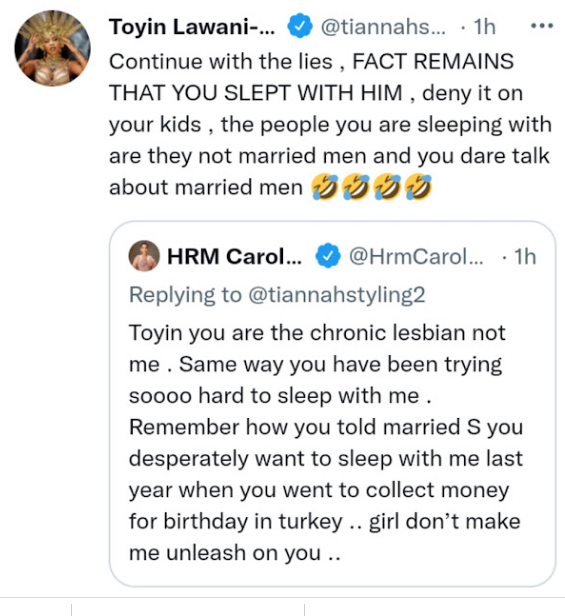The width and height of the screenshot is (565, 616).
Task: Open Toyin Lawani's profile picture
Action: pos(52,48)
